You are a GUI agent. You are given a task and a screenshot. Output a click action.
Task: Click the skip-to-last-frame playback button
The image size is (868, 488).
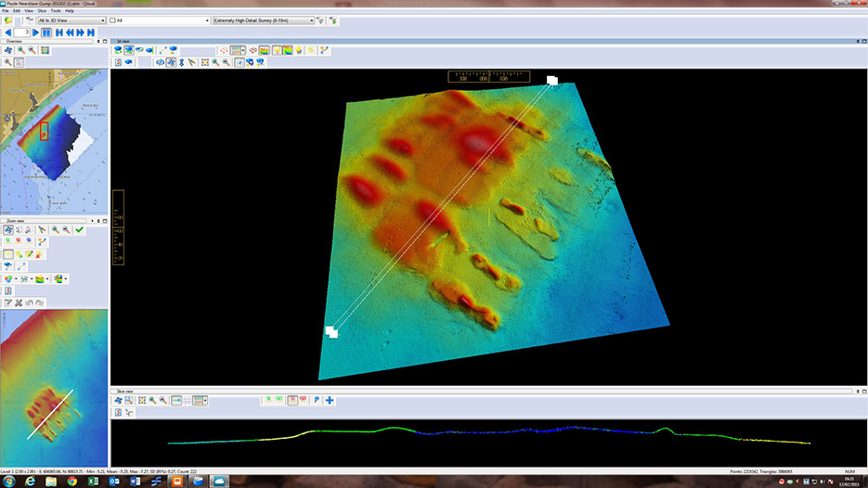coord(91,32)
